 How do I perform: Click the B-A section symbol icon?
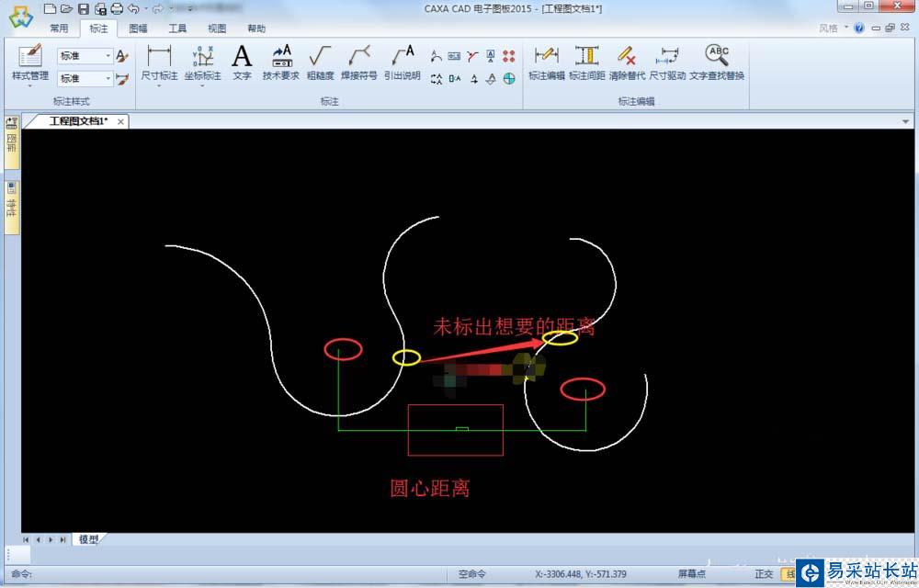click(454, 78)
